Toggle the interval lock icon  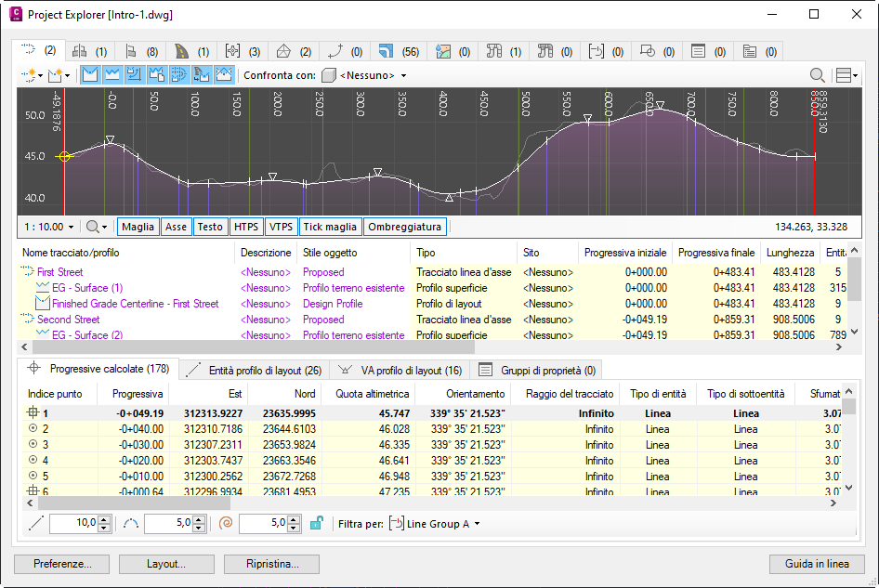click(x=316, y=524)
